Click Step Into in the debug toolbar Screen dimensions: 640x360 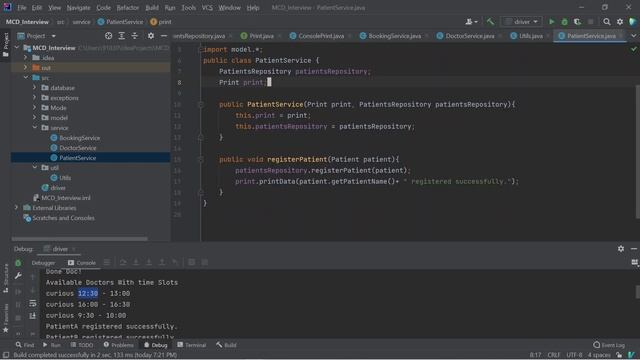point(136,262)
